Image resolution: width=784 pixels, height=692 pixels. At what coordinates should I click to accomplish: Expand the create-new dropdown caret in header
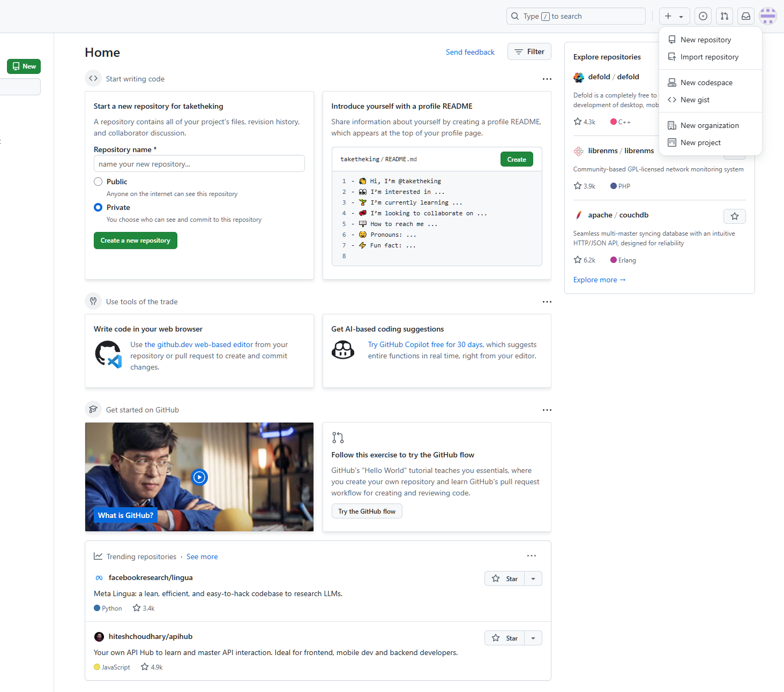point(681,17)
